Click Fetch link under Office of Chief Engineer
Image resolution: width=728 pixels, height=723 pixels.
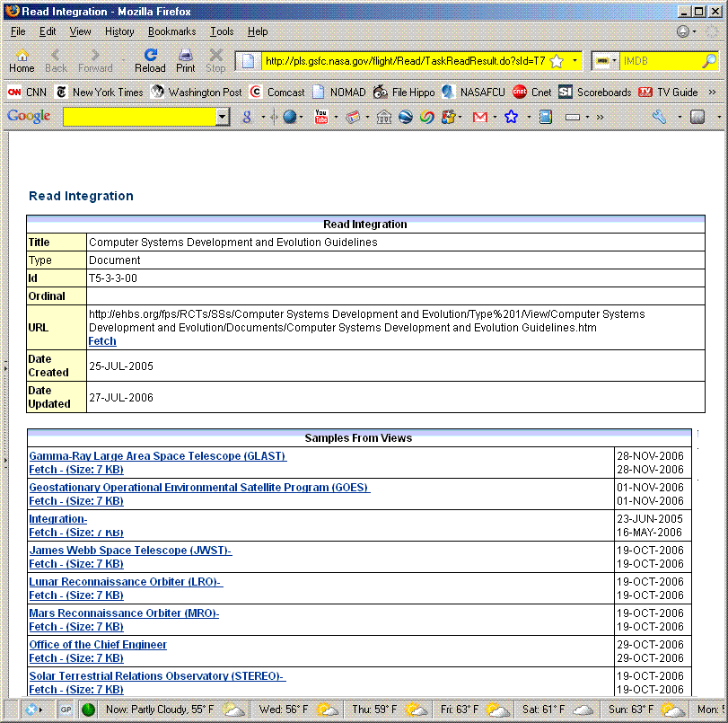click(x=76, y=658)
